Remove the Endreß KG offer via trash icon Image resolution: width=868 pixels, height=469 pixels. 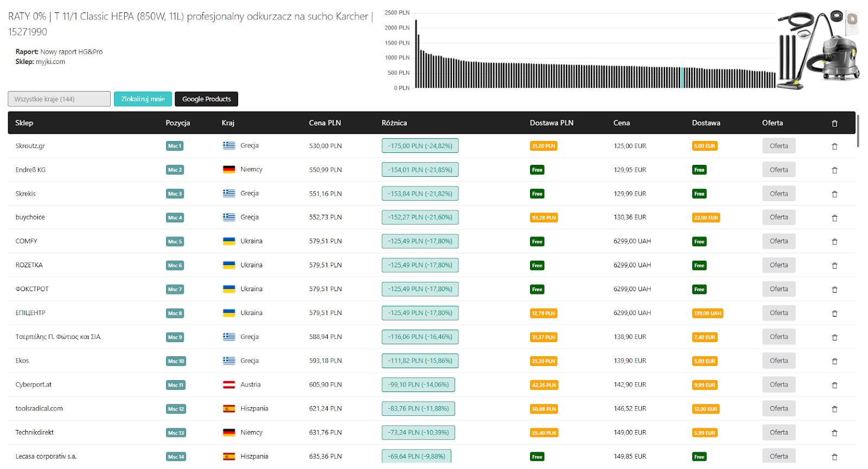click(x=834, y=170)
